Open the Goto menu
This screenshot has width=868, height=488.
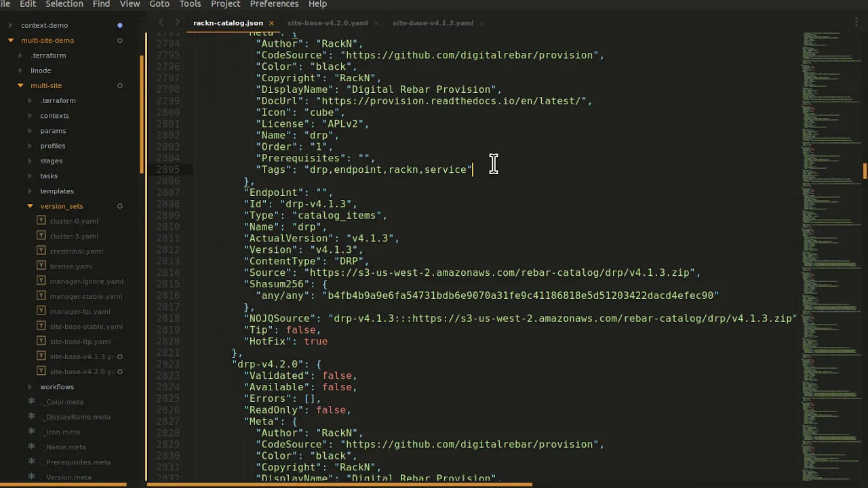159,4
